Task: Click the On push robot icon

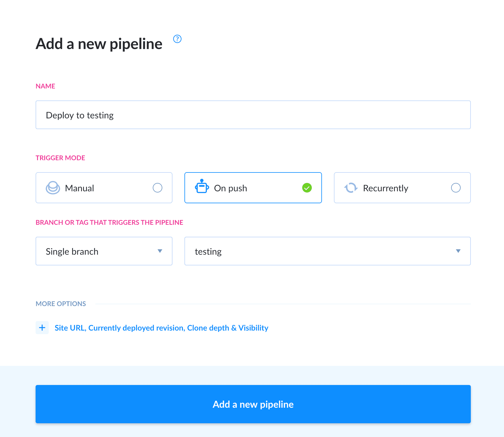Action: (202, 187)
